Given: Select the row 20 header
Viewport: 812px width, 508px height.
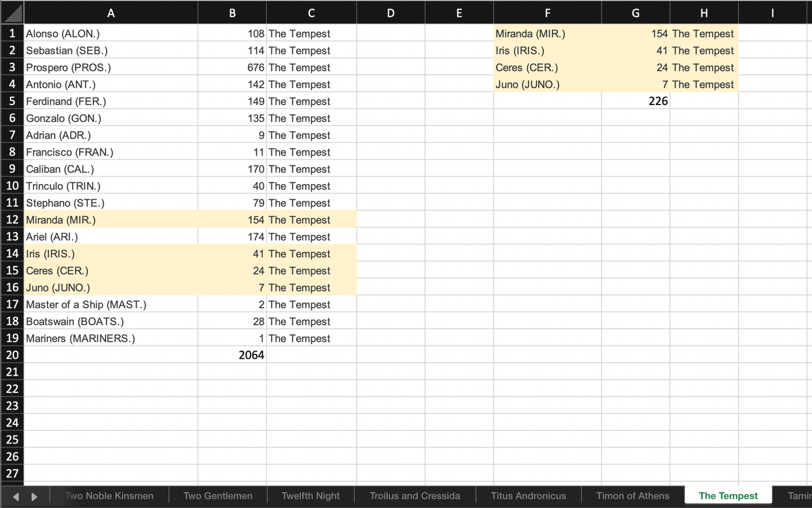Looking at the screenshot, I should 12,355.
